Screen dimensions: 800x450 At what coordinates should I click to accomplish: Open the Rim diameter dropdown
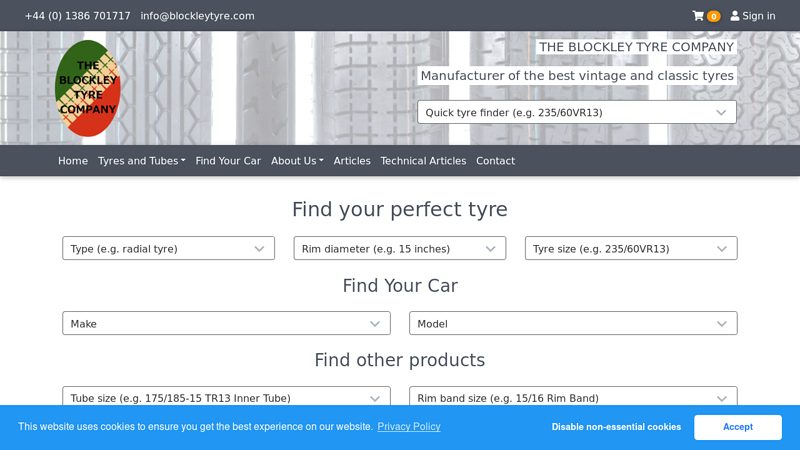pyautogui.click(x=399, y=248)
